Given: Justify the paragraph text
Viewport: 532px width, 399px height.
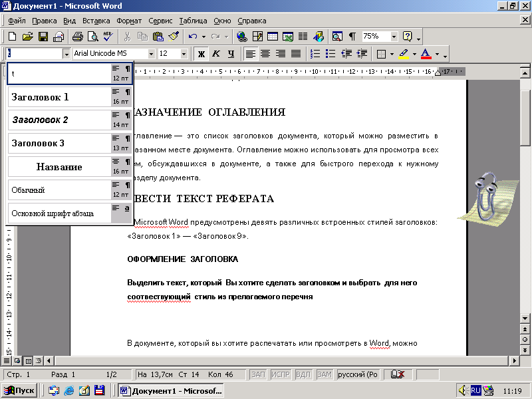Looking at the screenshot, I should tap(296, 54).
